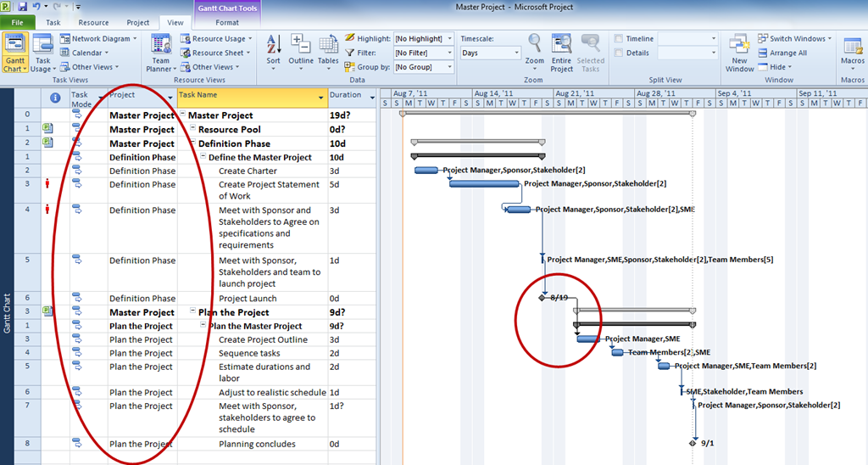This screenshot has height=465, width=868.
Task: Open the Macros tool
Action: (853, 53)
